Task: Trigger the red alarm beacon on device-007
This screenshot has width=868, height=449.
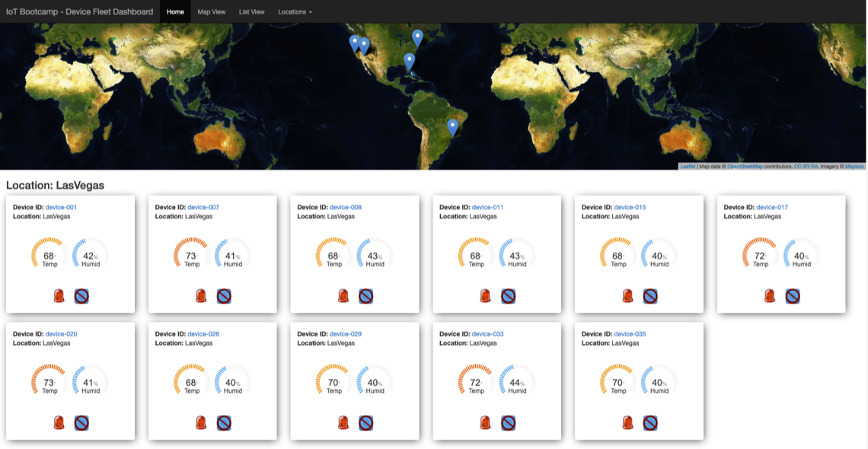Action: tap(201, 296)
